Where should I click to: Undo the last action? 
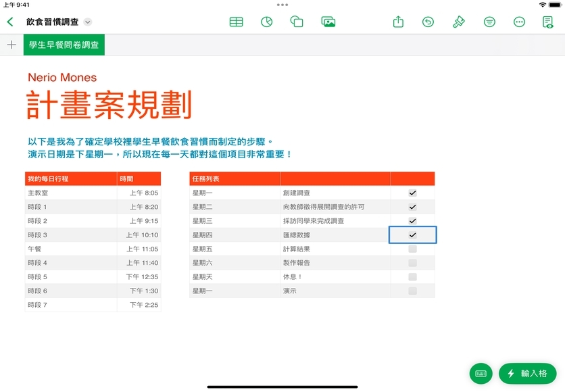click(428, 22)
